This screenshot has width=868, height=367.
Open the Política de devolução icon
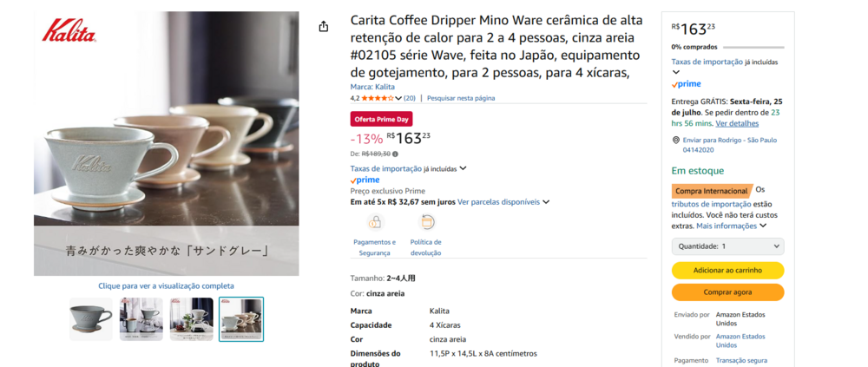pos(427,222)
